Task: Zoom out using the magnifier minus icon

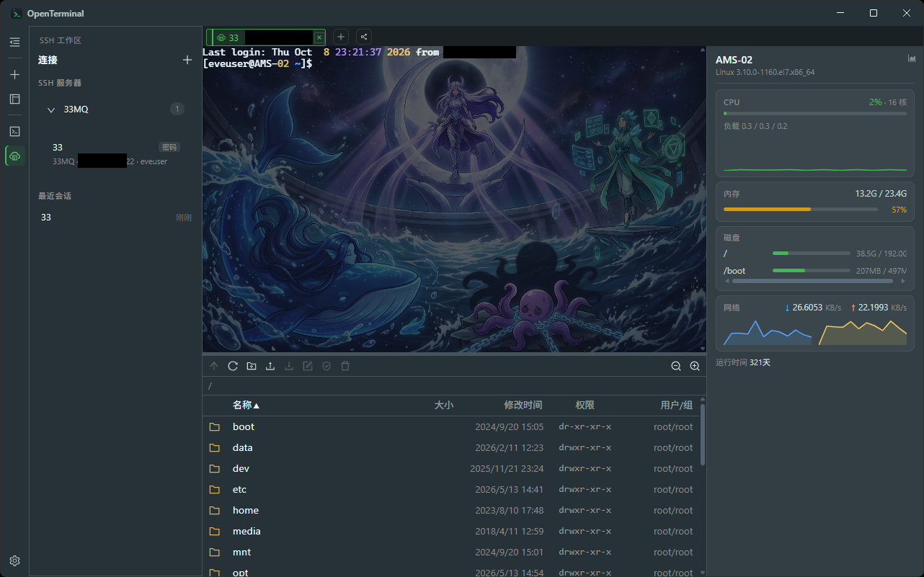Action: pyautogui.click(x=676, y=366)
